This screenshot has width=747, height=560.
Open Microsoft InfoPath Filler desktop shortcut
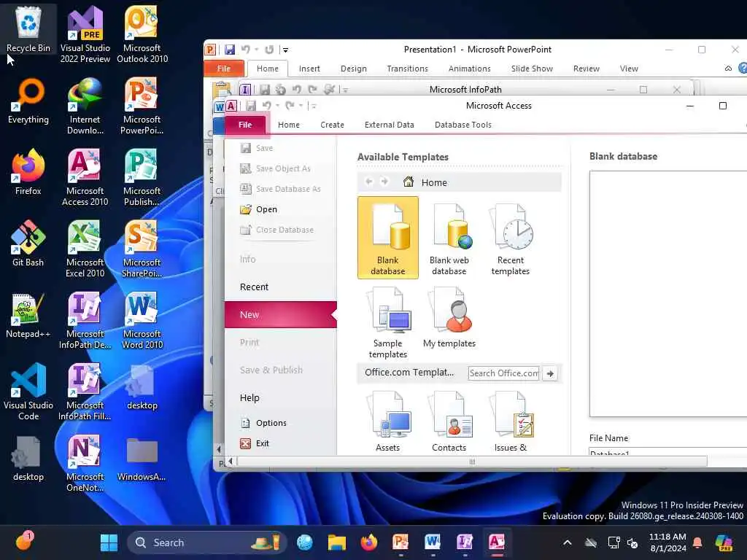coord(85,392)
